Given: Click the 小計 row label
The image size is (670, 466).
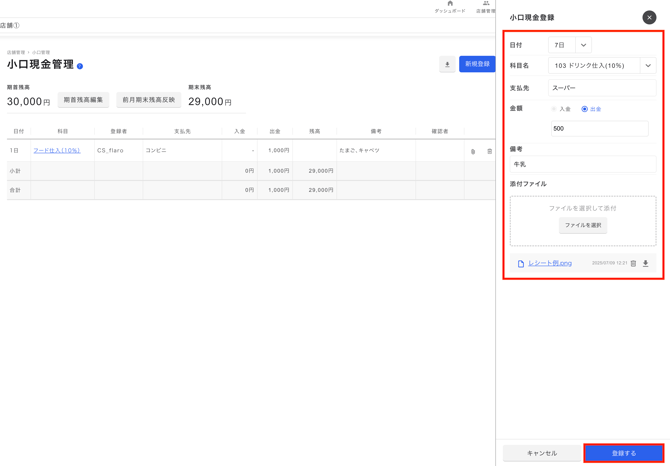Looking at the screenshot, I should click(x=15, y=171).
